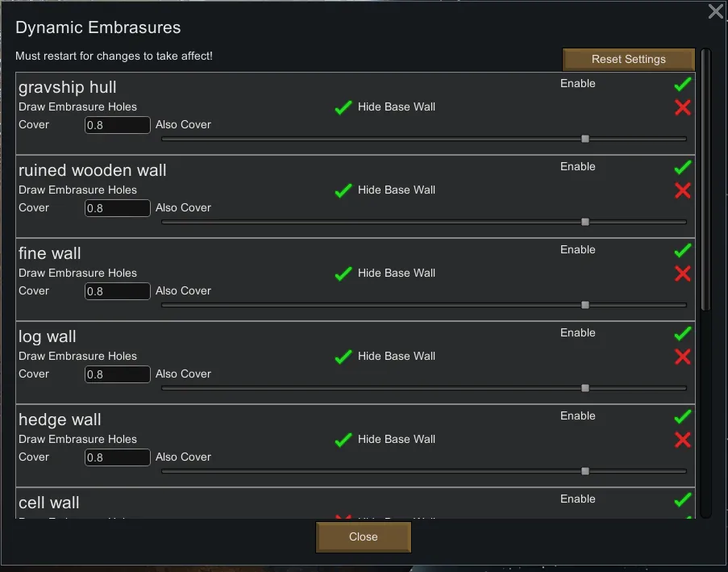Toggle Draw Embrasure Holes for ruined wooden wall
Image resolution: width=728 pixels, height=572 pixels.
coord(343,190)
